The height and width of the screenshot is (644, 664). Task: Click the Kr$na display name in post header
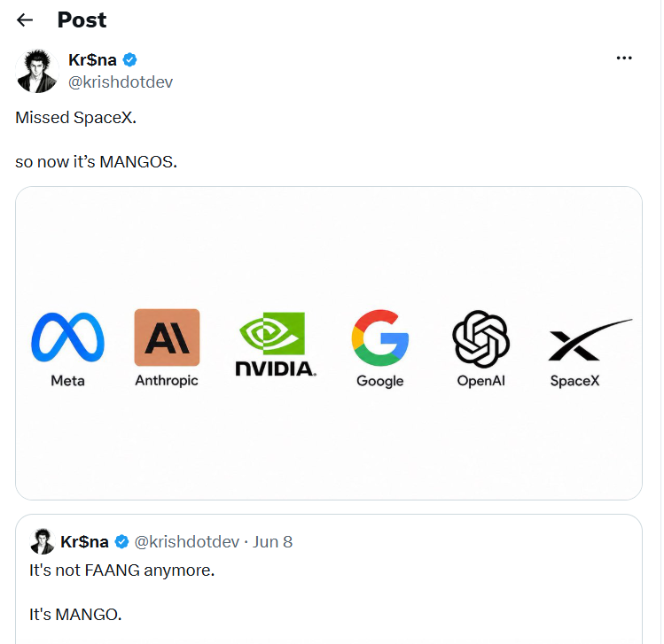tap(92, 60)
